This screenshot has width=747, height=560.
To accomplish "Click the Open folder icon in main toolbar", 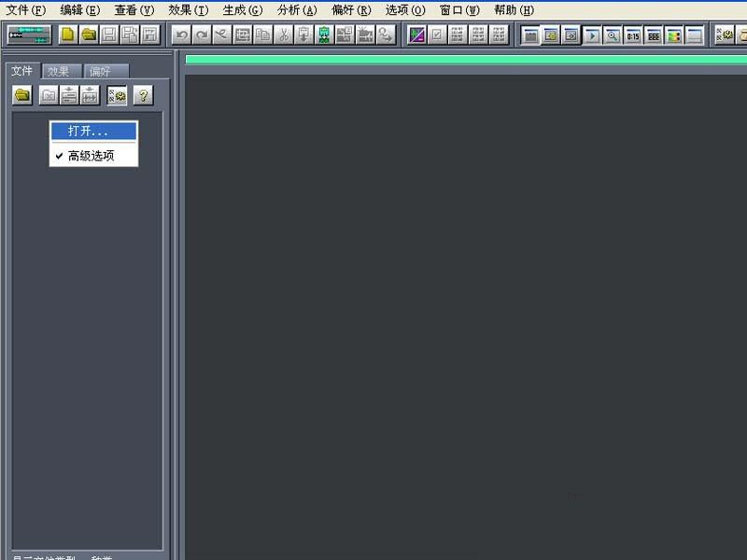I will pyautogui.click(x=89, y=35).
